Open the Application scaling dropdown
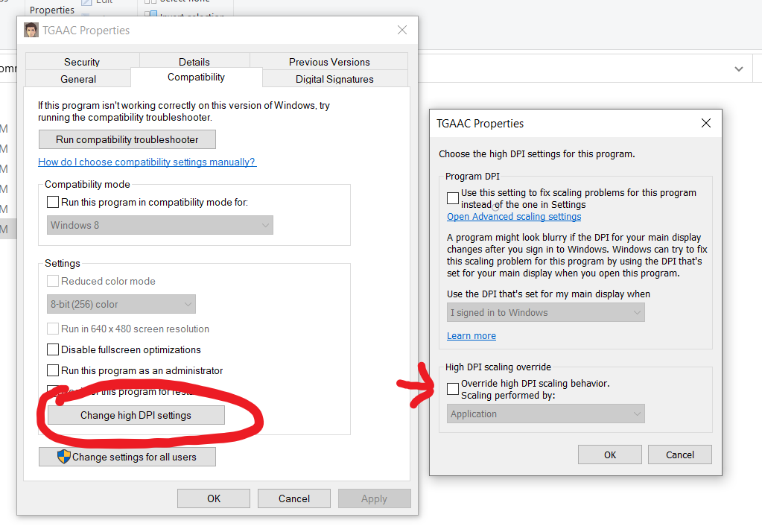The width and height of the screenshot is (762, 532). click(546, 414)
